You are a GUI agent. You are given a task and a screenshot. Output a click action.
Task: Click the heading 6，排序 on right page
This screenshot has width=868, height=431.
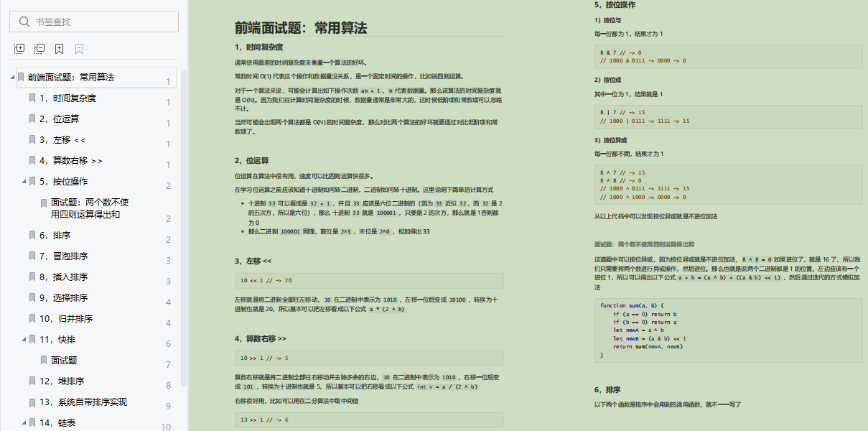click(x=607, y=391)
